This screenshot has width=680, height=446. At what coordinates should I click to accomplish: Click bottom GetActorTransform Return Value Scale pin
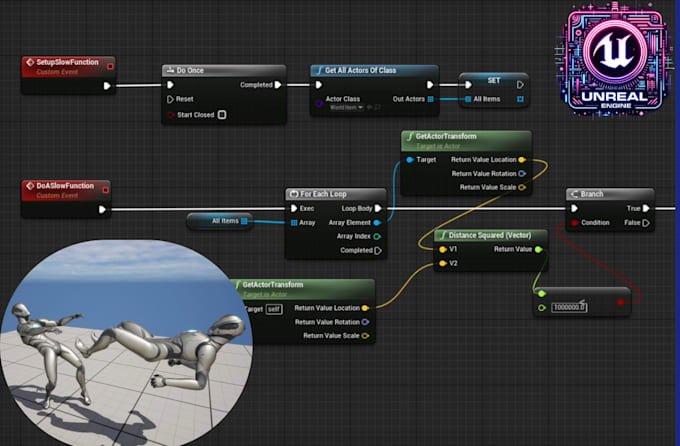tap(365, 336)
